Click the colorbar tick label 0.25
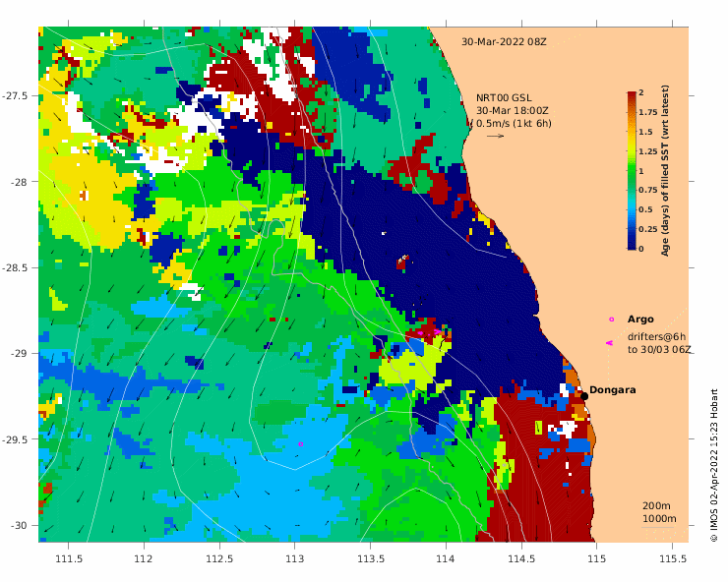Viewport: 728px width, 582px height. [x=647, y=229]
